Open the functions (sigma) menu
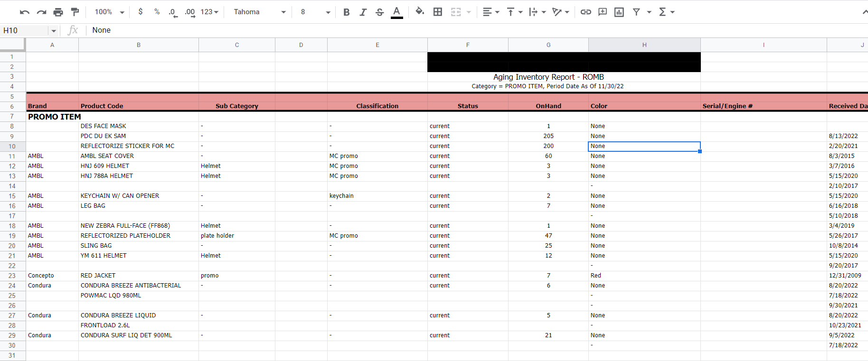This screenshot has width=868, height=361. (x=667, y=12)
